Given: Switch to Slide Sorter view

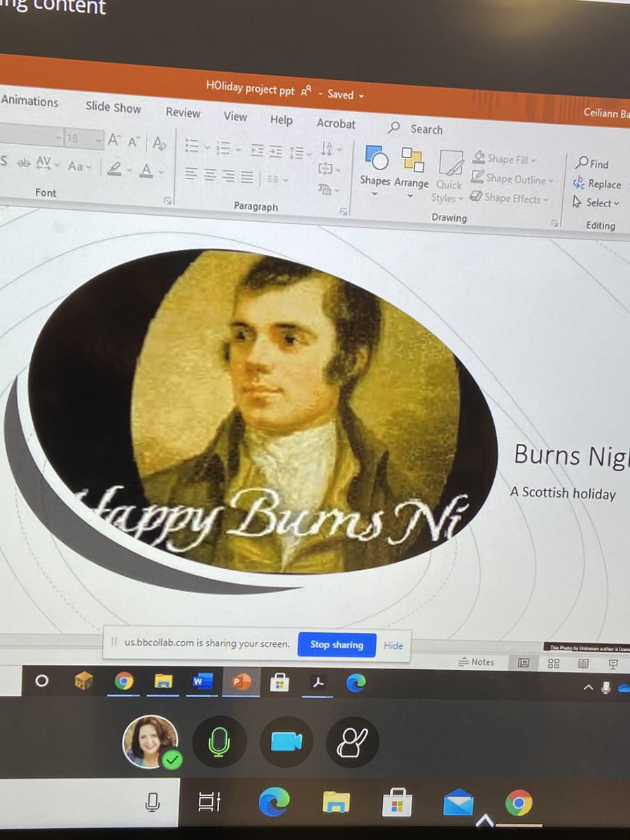Looking at the screenshot, I should [x=553, y=664].
